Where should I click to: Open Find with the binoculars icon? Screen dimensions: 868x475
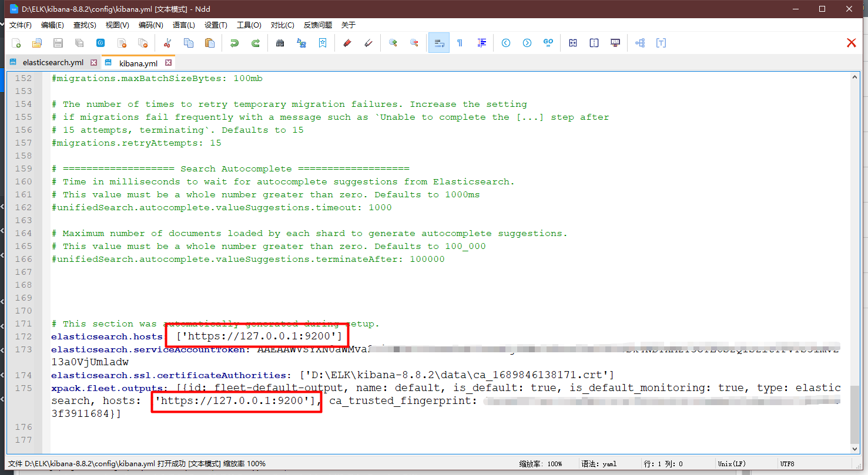[x=280, y=43]
